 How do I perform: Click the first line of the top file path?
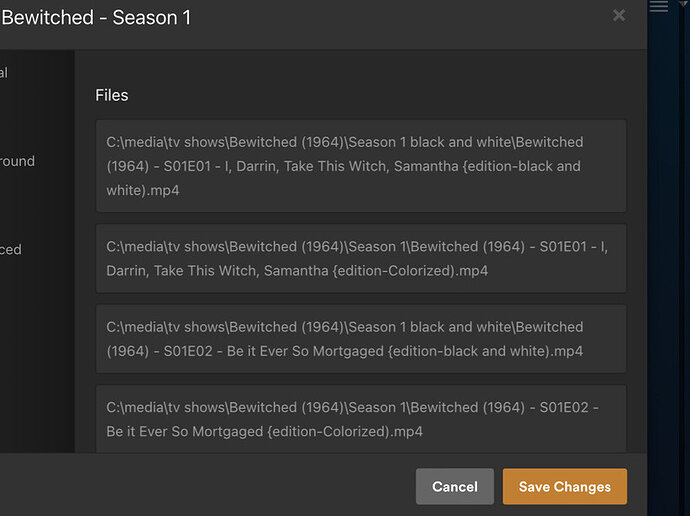click(x=344, y=142)
